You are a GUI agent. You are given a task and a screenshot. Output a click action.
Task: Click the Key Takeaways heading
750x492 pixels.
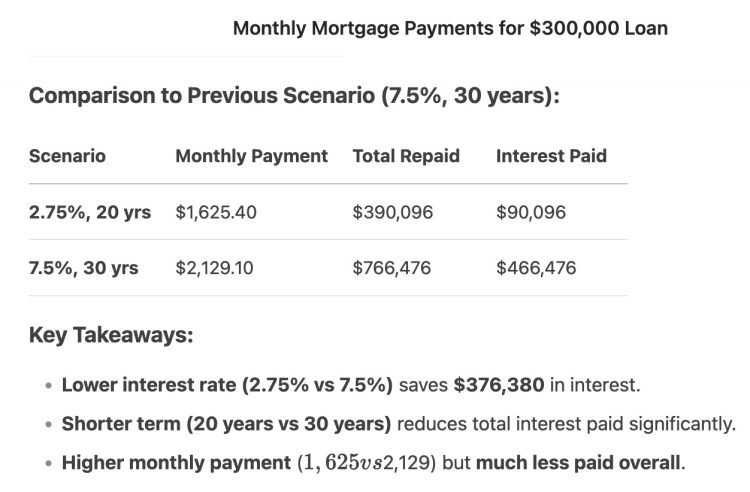(111, 335)
